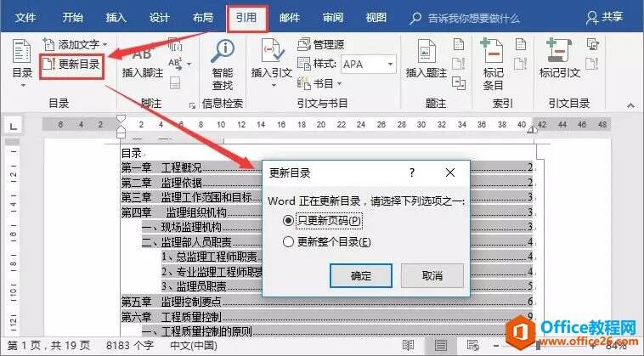This screenshot has height=356, width=644.
Task: Insert an endnote via the endnote icon
Action: point(175,44)
